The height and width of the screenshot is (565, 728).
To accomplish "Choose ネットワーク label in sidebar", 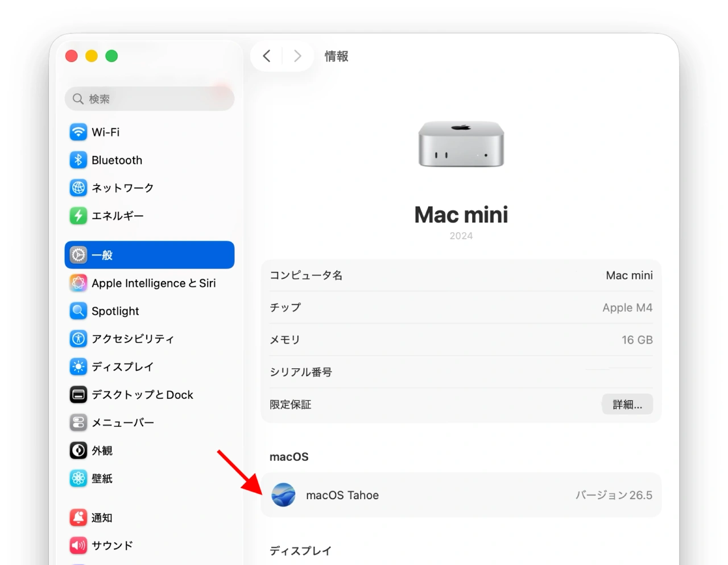I will pyautogui.click(x=123, y=188).
